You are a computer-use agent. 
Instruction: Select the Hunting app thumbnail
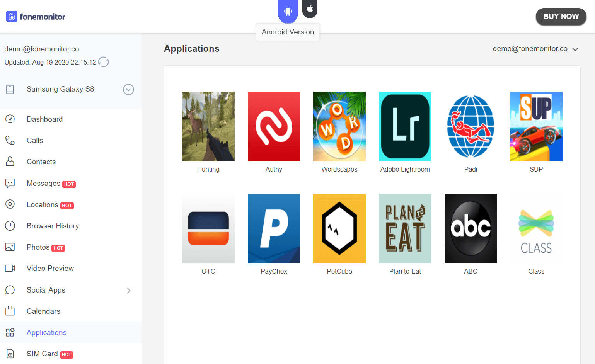point(208,126)
